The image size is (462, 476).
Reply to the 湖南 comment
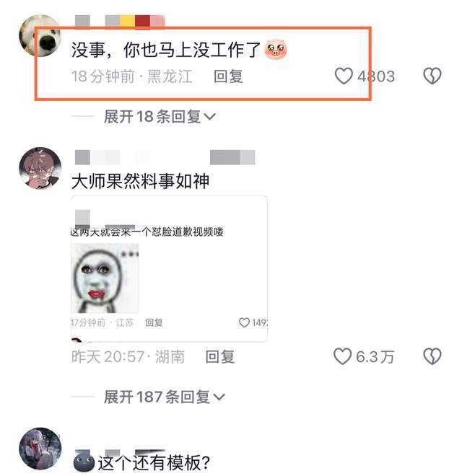click(220, 357)
